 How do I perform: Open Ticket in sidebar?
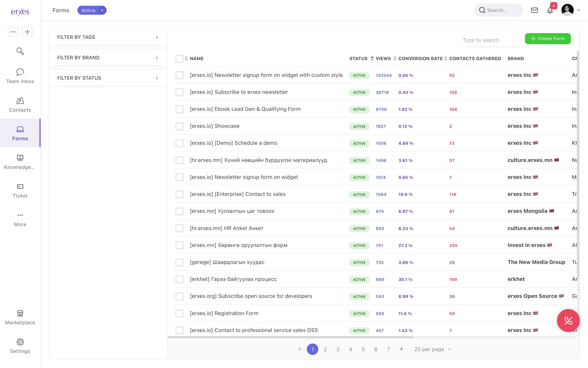click(x=20, y=191)
